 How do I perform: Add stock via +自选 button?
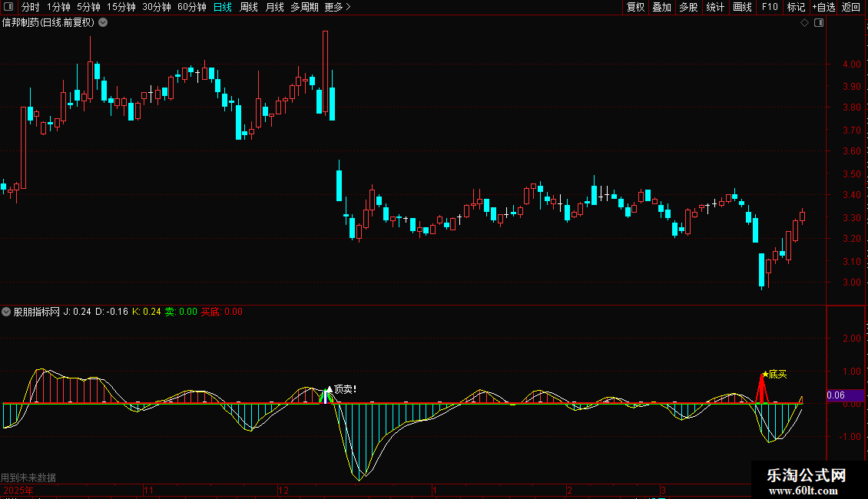point(823,7)
